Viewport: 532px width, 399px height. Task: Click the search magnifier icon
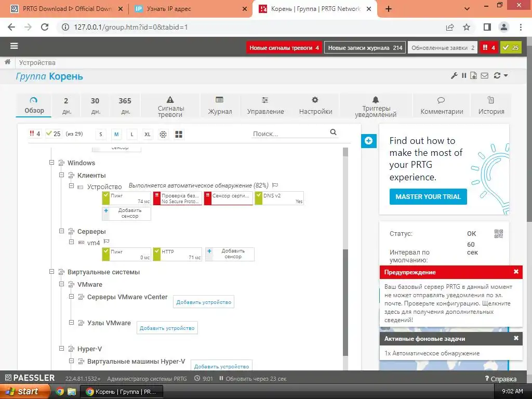click(x=333, y=132)
